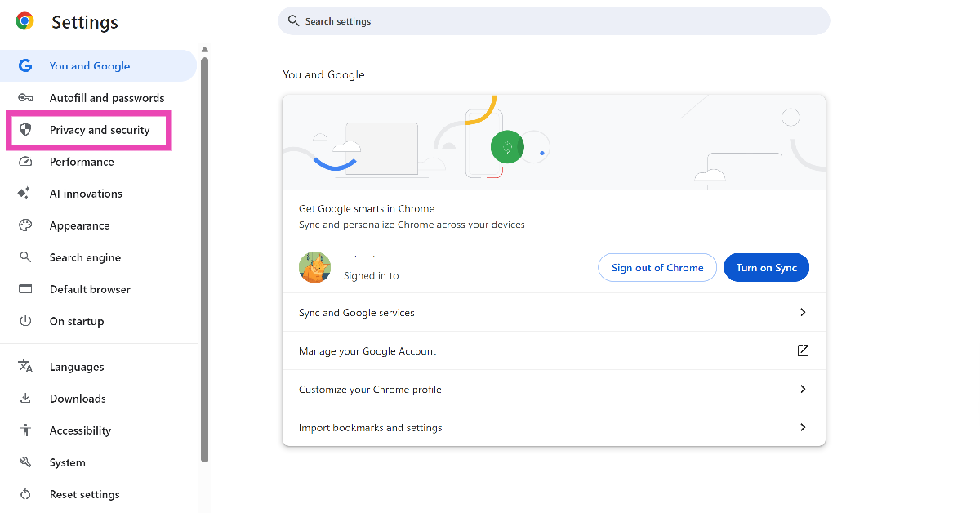Expand Import bookmarks and settings

pyautogui.click(x=802, y=427)
